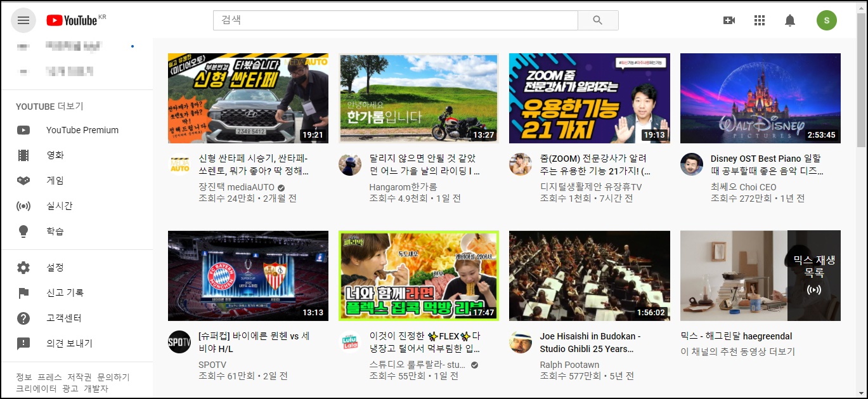Screen dimensions: 868x399
Task: Click the 크리에이터 footer link
Action: pos(37,388)
